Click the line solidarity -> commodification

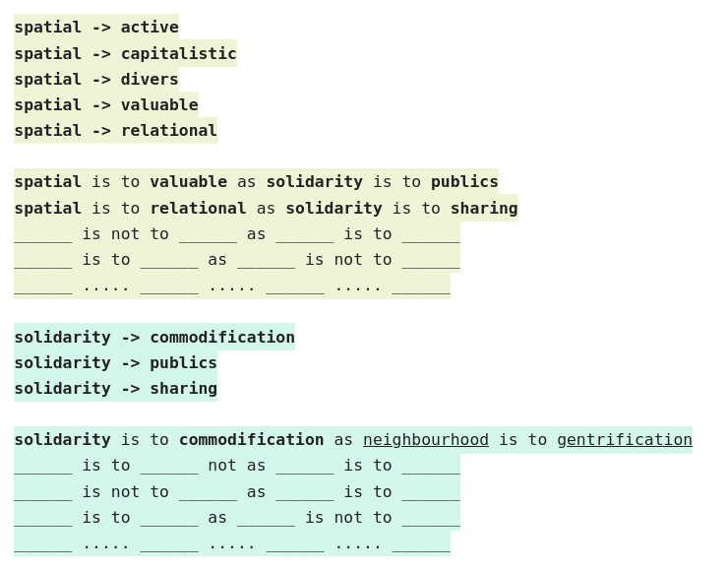click(154, 337)
